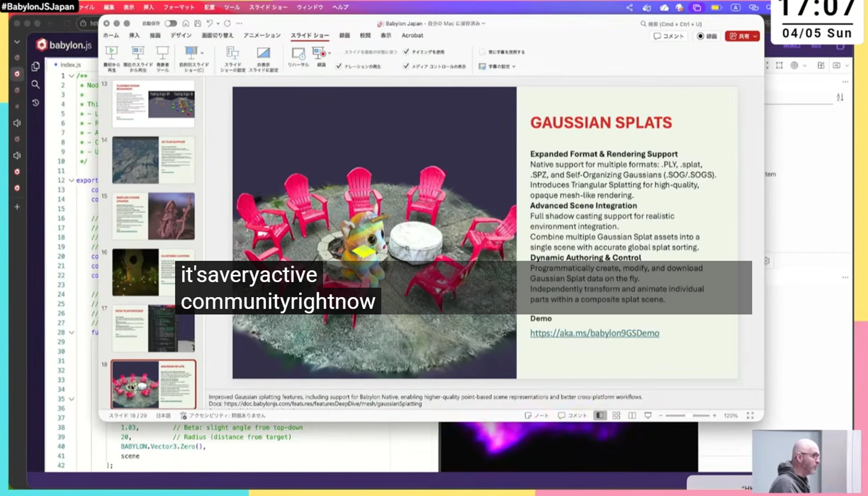Switch to slide sorter view icon

[x=616, y=415]
